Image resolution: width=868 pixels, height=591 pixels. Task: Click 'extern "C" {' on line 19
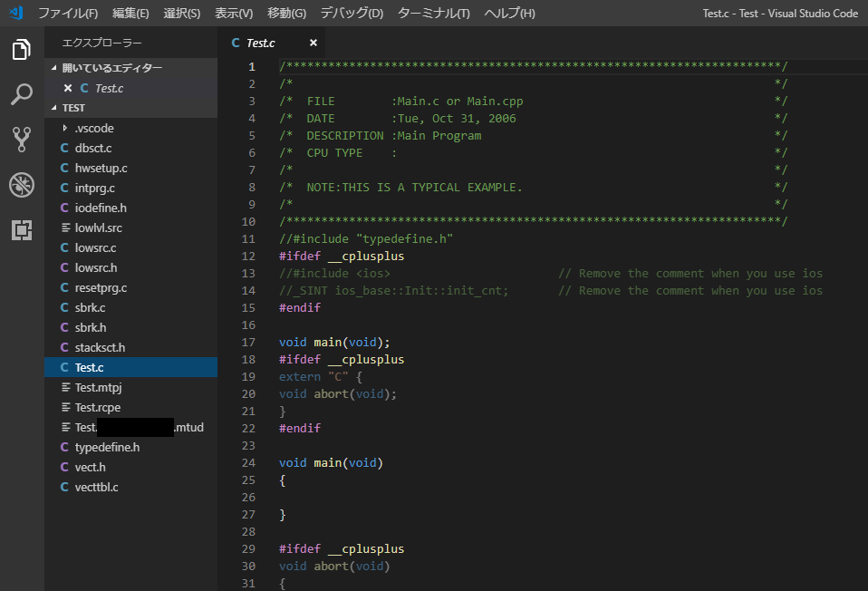coord(321,377)
